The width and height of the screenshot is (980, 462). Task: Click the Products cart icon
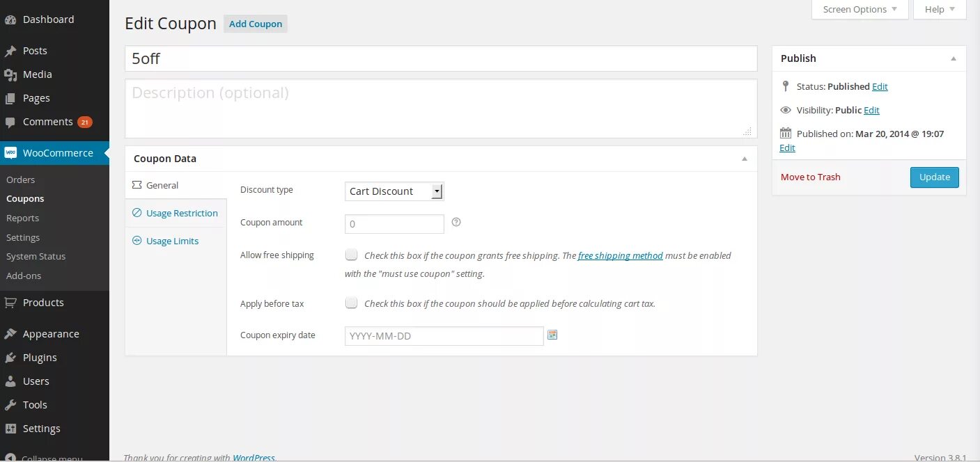pos(10,303)
